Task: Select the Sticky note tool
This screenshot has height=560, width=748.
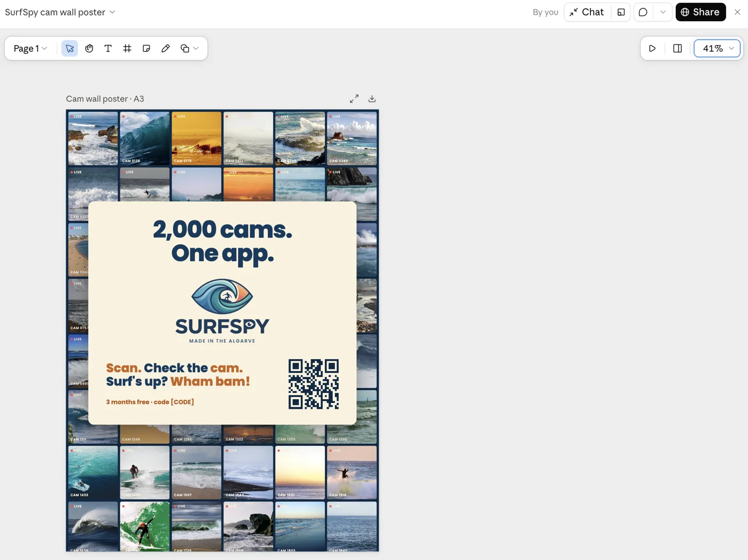Action: 146,49
